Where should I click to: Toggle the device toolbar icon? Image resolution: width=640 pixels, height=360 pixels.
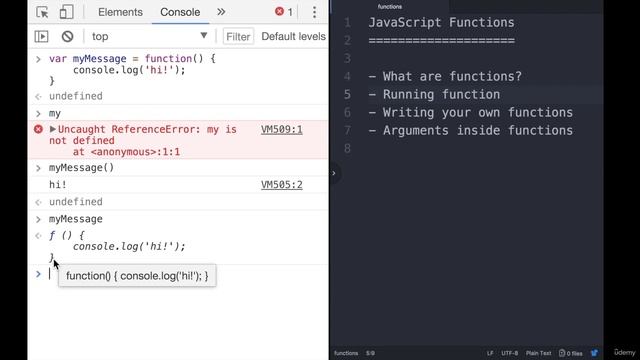(x=67, y=12)
